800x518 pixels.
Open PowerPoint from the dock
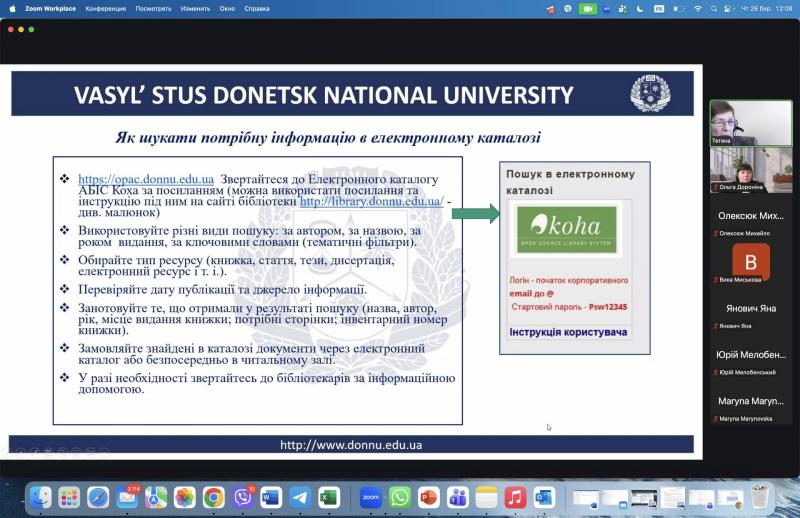[x=429, y=497]
